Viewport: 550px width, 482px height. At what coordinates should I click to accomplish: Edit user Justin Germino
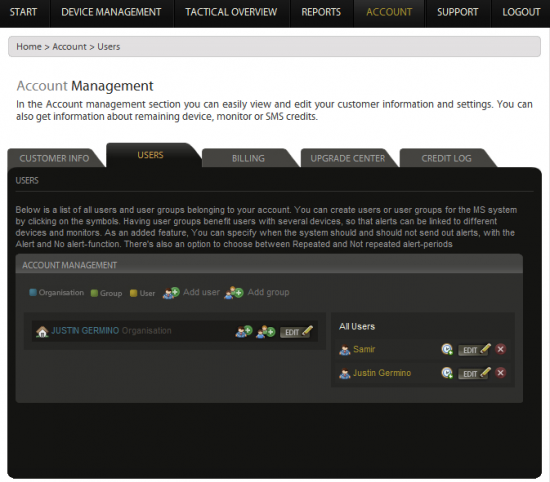pos(475,373)
